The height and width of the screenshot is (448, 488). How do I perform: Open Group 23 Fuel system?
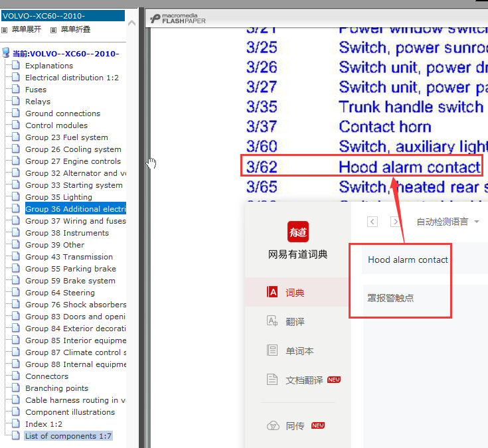click(x=66, y=137)
